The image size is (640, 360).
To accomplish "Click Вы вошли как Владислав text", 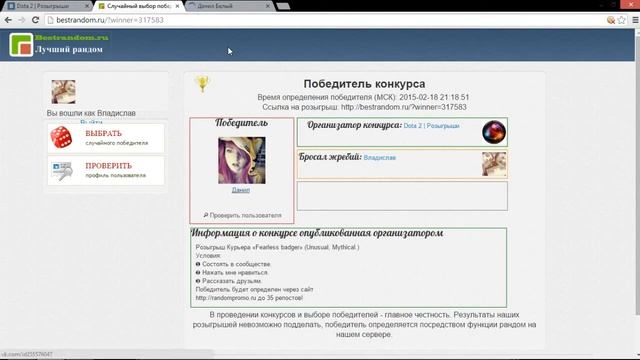I will 91,113.
